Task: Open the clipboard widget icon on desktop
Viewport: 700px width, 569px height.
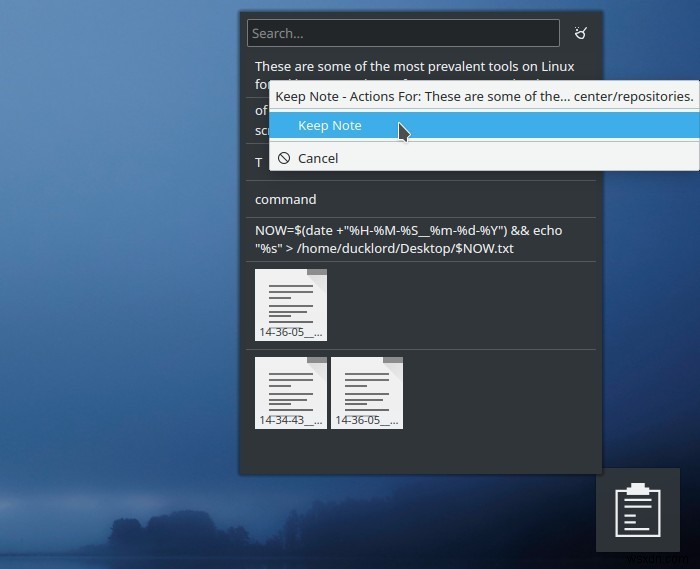Action: pos(638,510)
